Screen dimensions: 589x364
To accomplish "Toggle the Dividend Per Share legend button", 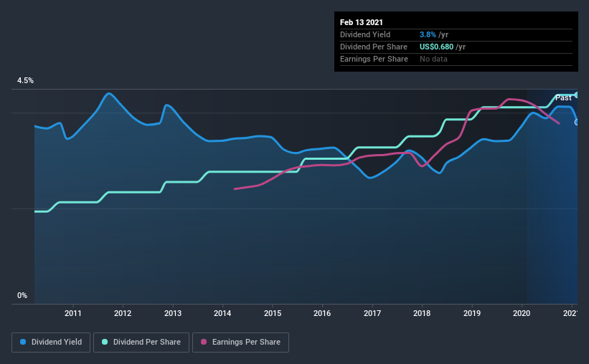I will coord(141,343).
